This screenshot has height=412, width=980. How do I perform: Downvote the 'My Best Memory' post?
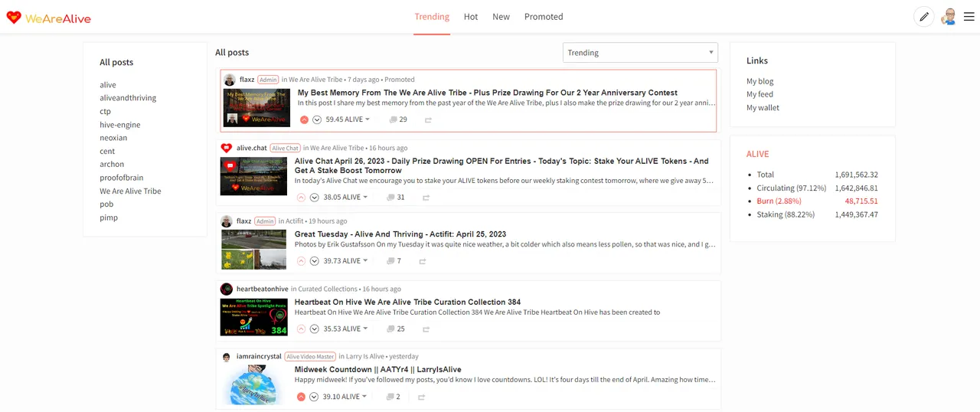pyautogui.click(x=317, y=119)
